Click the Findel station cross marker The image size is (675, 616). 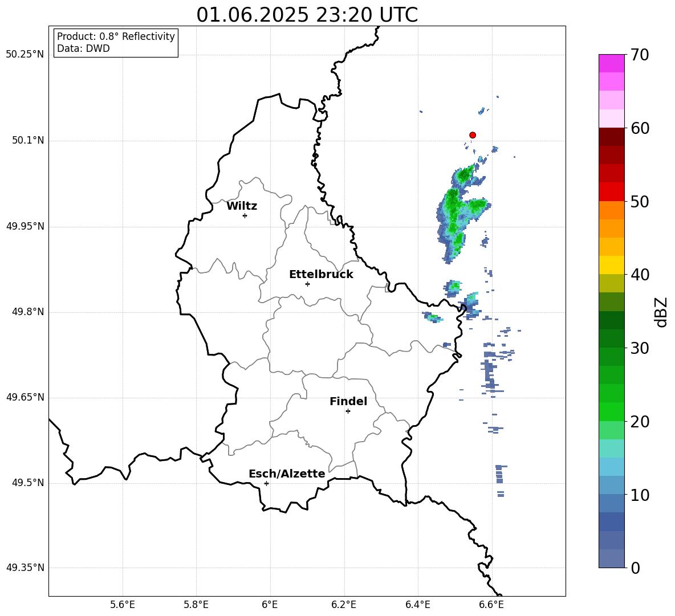point(348,411)
